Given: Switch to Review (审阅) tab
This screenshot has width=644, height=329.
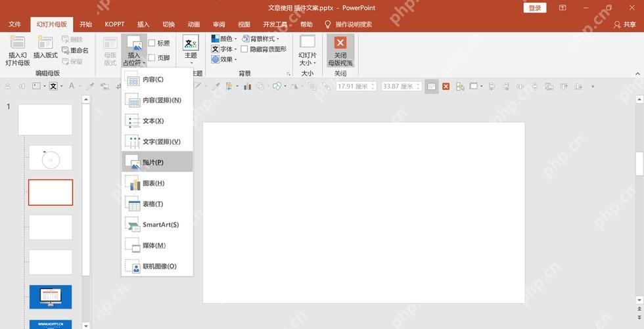Looking at the screenshot, I should coord(219,24).
